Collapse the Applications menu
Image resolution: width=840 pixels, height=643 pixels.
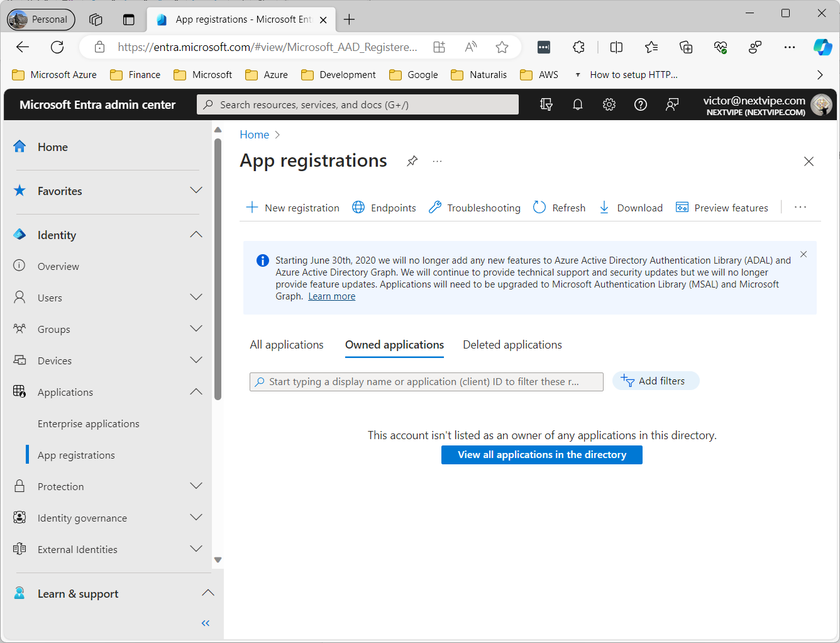(196, 392)
